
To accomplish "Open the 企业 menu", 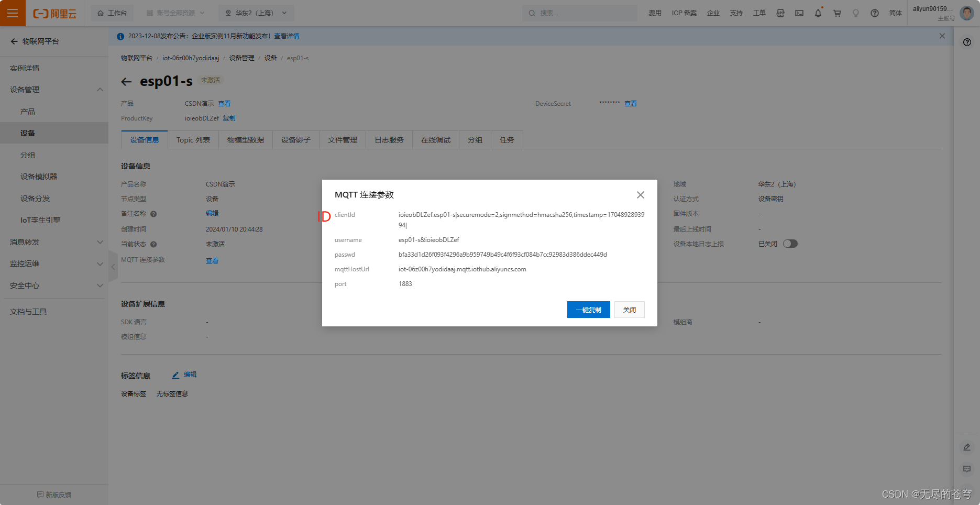I will coord(713,13).
